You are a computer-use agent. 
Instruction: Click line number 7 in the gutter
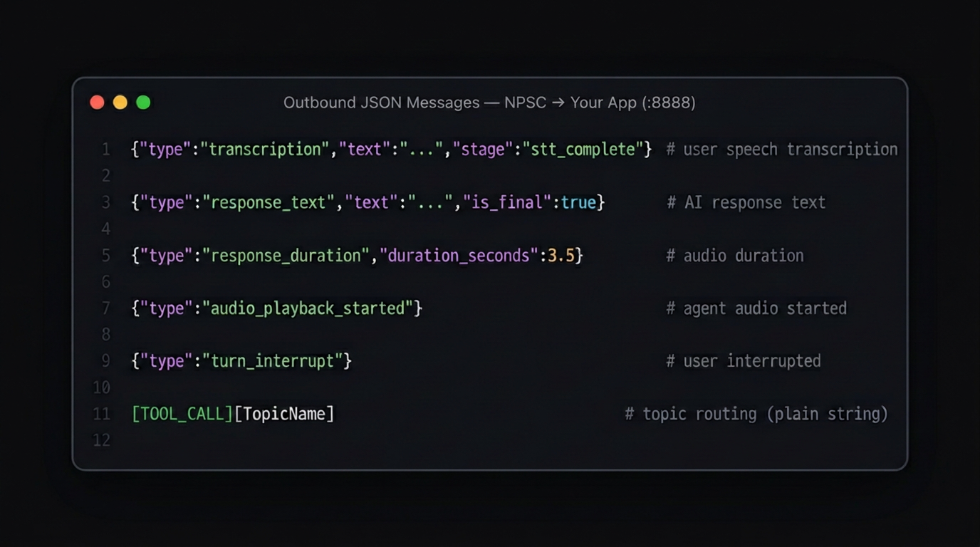(105, 308)
